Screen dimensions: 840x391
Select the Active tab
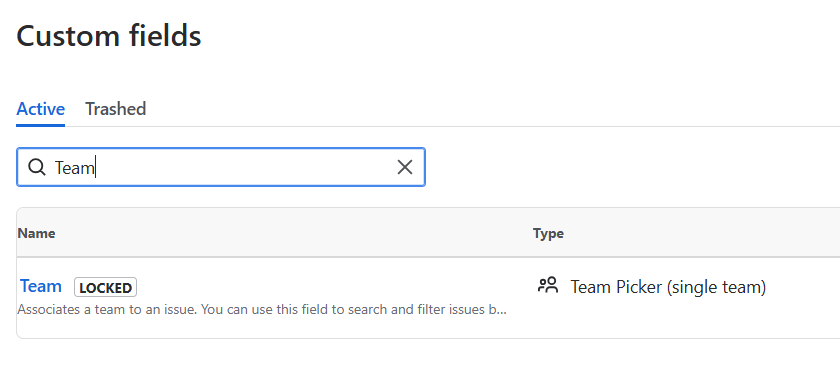(x=41, y=109)
